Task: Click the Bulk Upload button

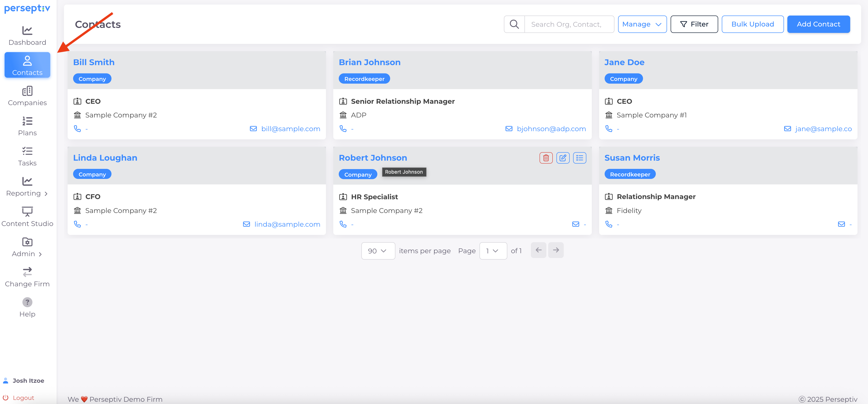Action: 752,24
